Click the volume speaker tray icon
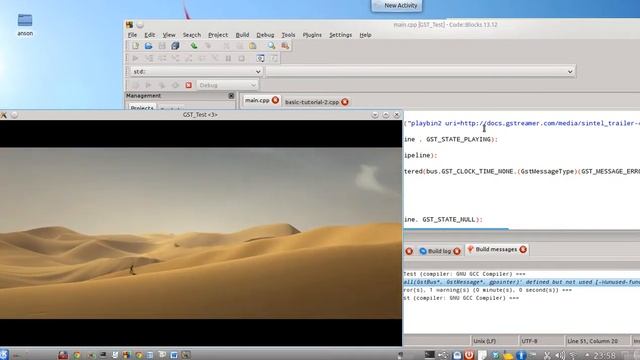The image size is (640, 360). [560, 355]
